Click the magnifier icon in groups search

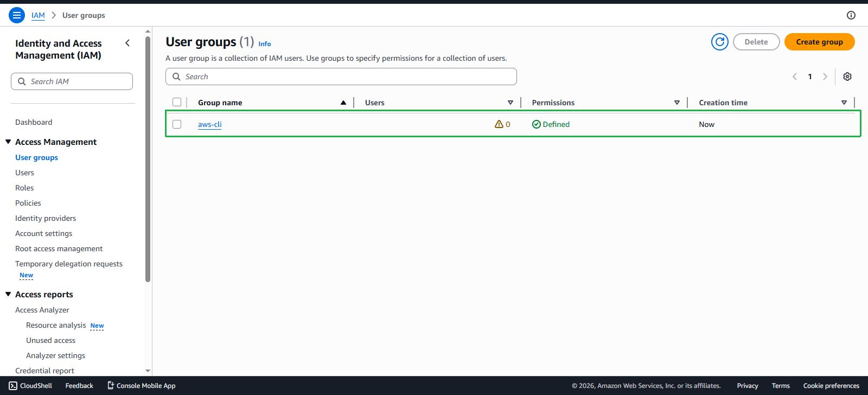tap(176, 77)
